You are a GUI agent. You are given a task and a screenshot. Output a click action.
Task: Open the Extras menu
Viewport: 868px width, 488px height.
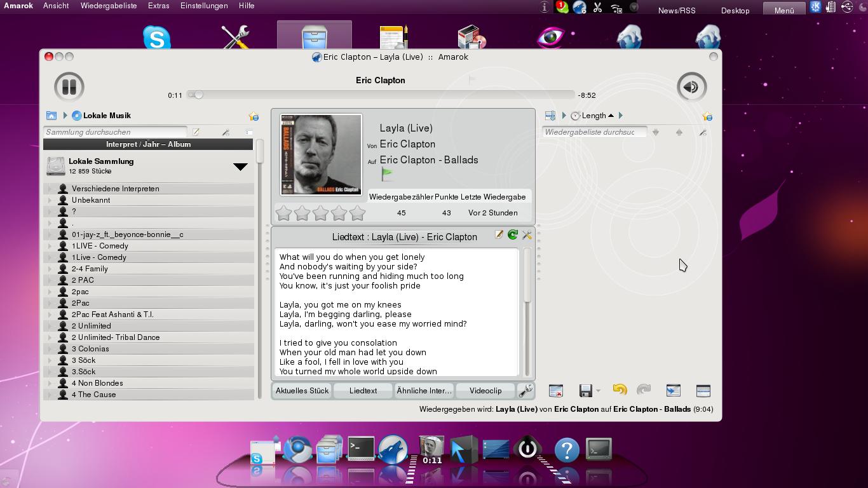(158, 6)
